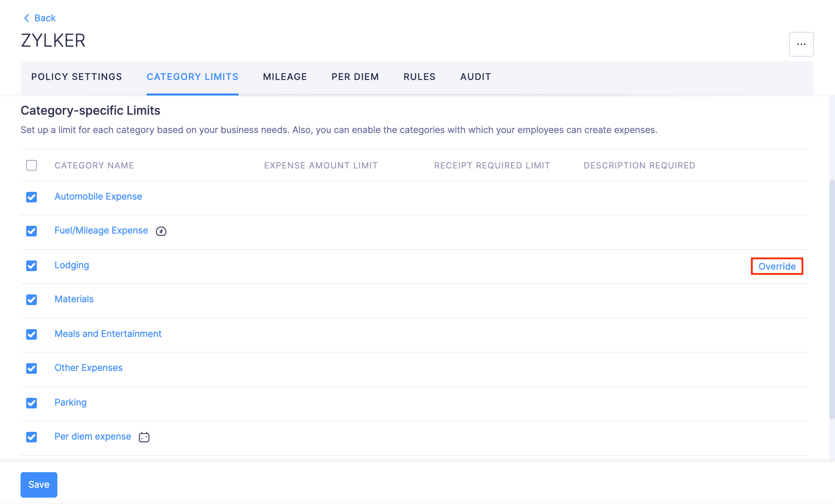
Task: Click the Override link for Lodging
Action: coord(777,267)
